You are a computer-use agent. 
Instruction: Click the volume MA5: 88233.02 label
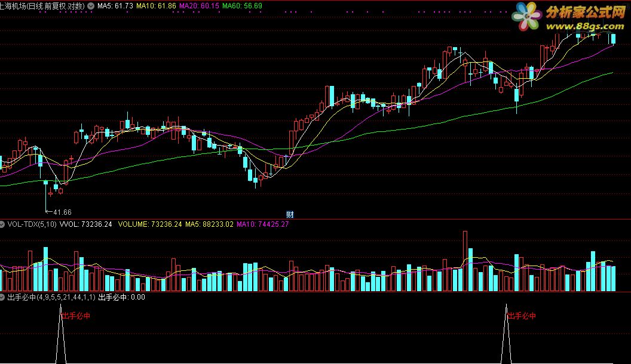(209, 224)
